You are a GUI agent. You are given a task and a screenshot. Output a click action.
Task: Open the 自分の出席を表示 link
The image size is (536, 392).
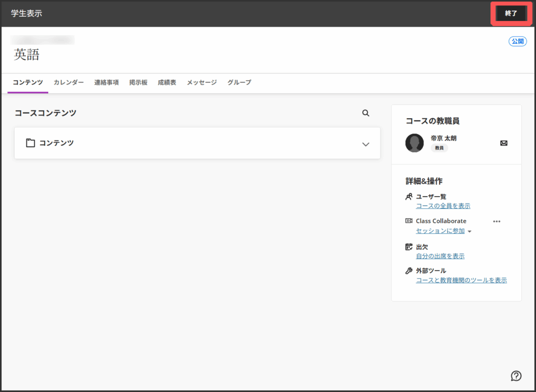point(440,256)
